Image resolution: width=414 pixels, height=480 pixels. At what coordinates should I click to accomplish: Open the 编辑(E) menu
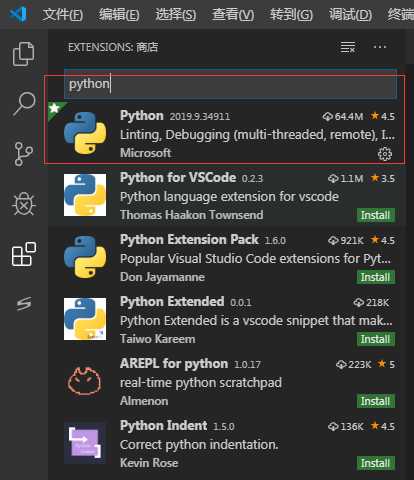tap(119, 15)
